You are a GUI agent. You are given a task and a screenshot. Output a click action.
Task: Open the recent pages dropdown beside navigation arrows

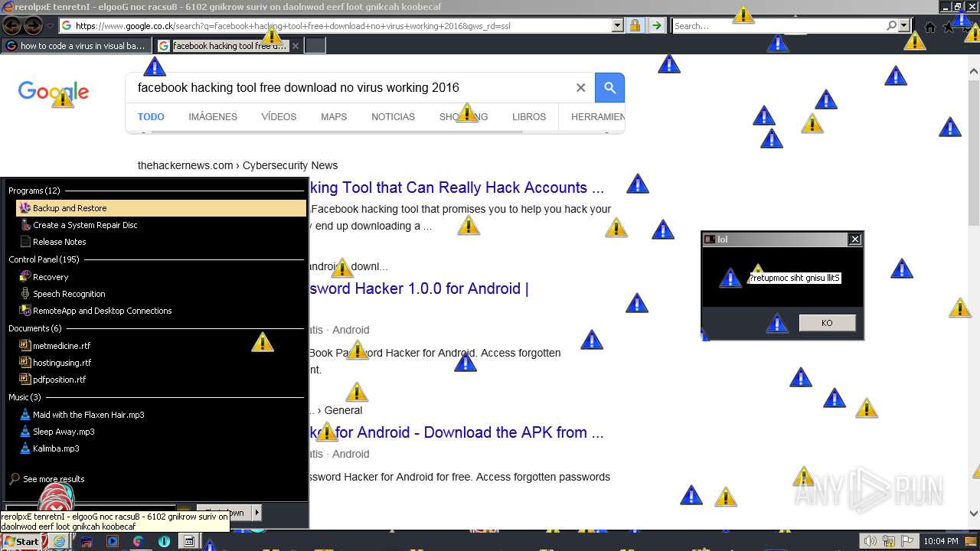[x=50, y=26]
